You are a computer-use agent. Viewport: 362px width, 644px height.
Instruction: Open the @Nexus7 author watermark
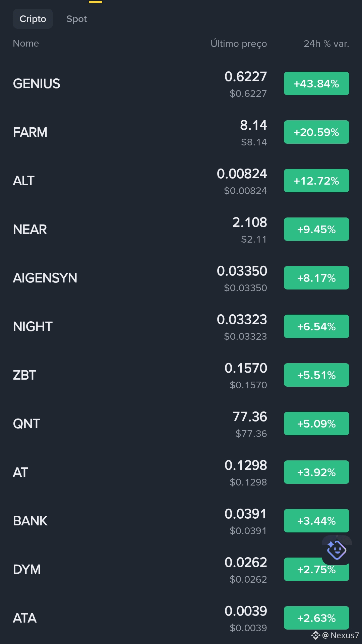point(341,635)
